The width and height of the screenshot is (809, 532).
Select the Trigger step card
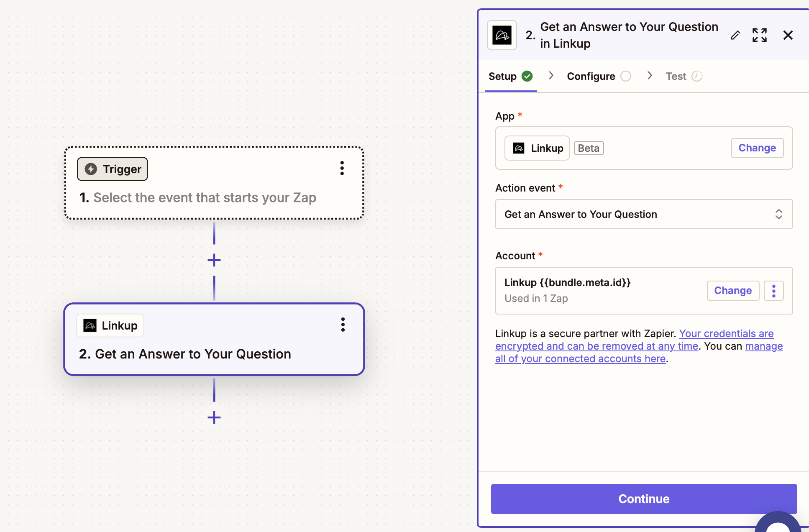[214, 197]
